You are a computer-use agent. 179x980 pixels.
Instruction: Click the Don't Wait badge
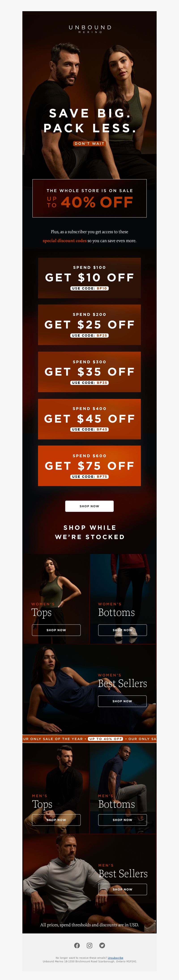click(89, 143)
